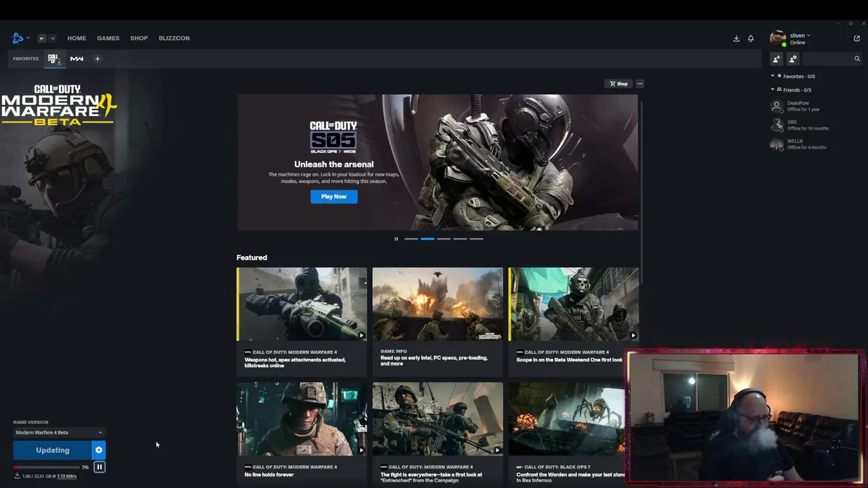The image size is (868, 488).
Task: Open the HOME tab
Action: pyautogui.click(x=77, y=38)
